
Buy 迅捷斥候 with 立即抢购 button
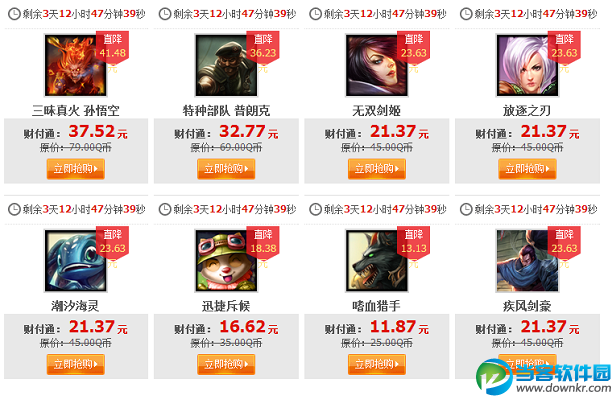226,364
